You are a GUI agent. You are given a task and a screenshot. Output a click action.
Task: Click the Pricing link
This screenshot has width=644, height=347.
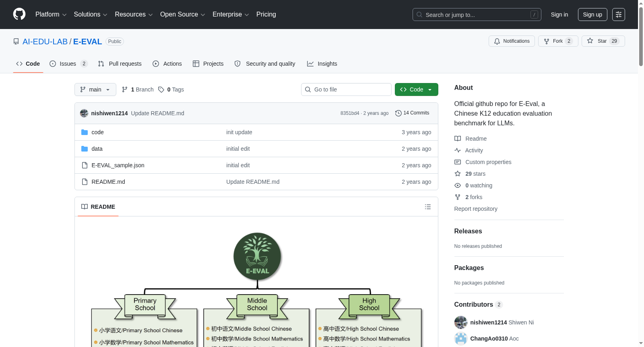pos(266,15)
